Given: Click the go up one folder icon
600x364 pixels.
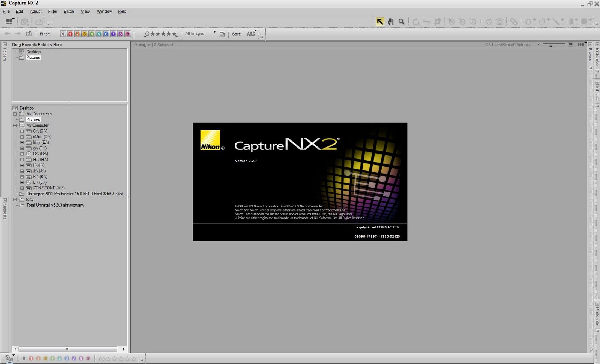Looking at the screenshot, I should [29, 34].
